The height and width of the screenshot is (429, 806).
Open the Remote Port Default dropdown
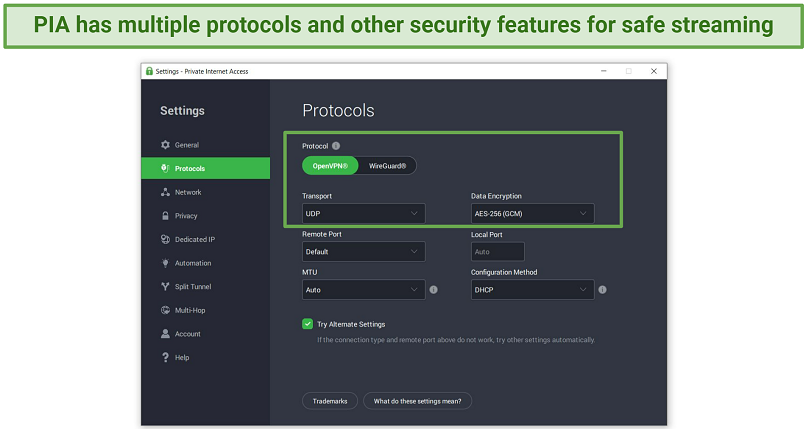click(x=363, y=252)
